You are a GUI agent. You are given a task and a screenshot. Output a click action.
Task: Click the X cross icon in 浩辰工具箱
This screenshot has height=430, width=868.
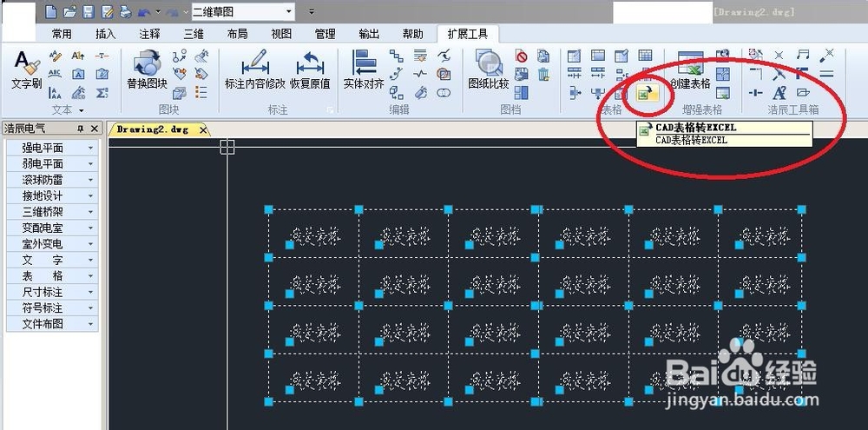pos(779,55)
